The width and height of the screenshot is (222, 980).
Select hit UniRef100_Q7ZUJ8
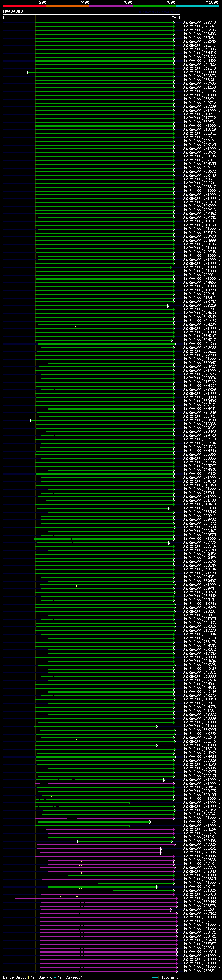tap(199, 202)
